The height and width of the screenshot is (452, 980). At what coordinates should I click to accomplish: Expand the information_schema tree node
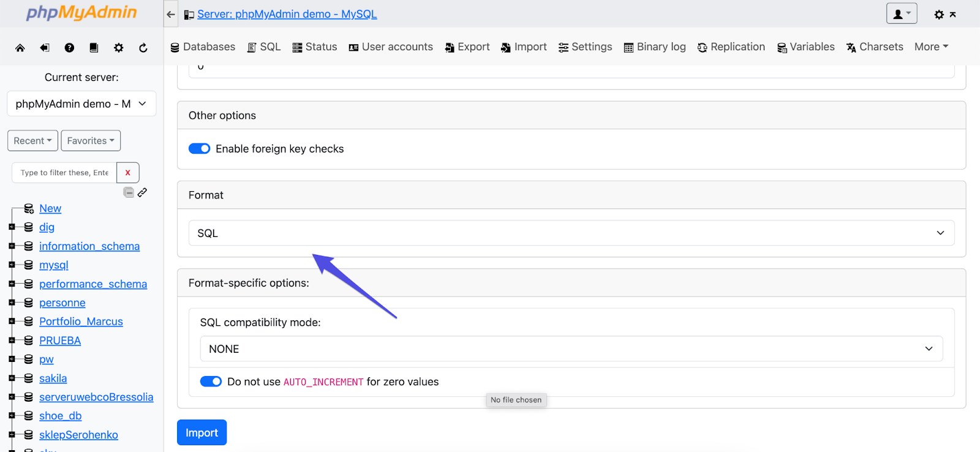click(x=12, y=246)
